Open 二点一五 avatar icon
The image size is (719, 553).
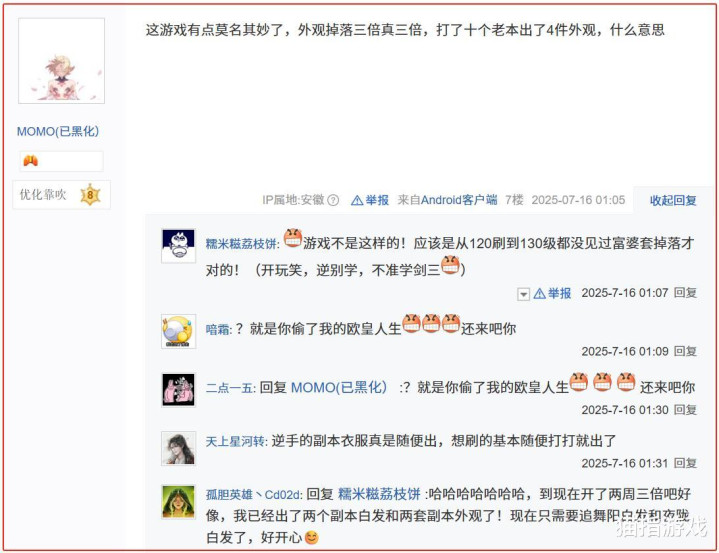178,390
